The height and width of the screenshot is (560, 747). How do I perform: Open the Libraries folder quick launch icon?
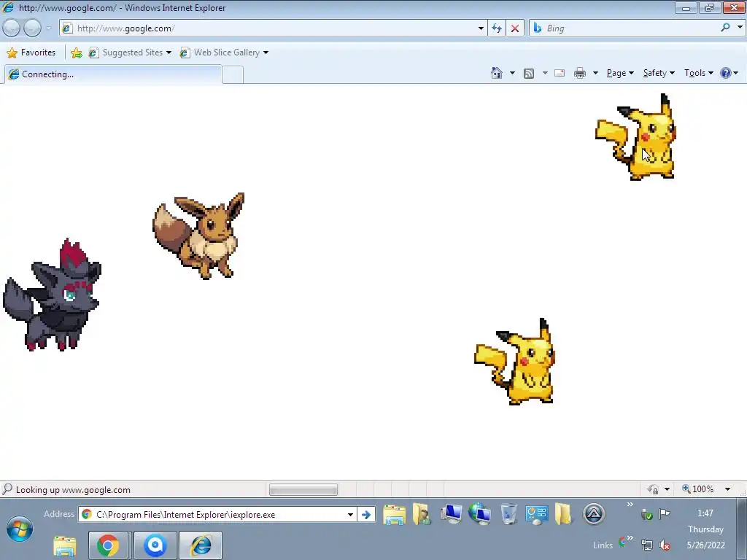coord(394,514)
